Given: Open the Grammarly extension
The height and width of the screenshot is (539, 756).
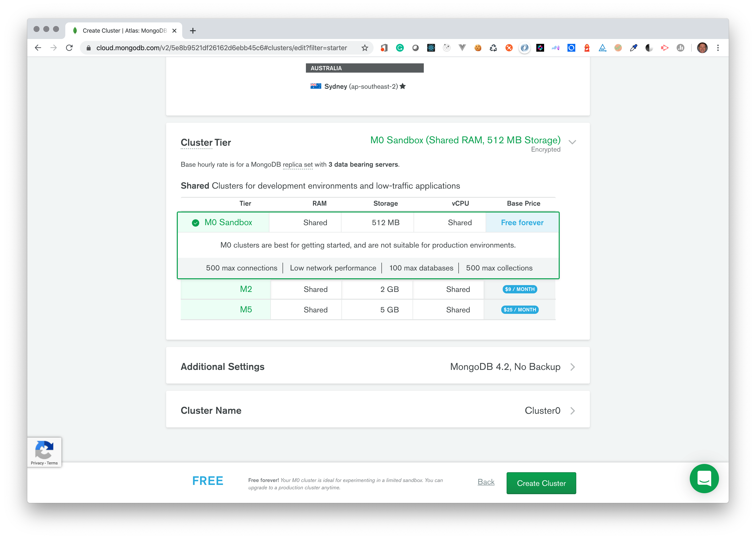Looking at the screenshot, I should 400,48.
